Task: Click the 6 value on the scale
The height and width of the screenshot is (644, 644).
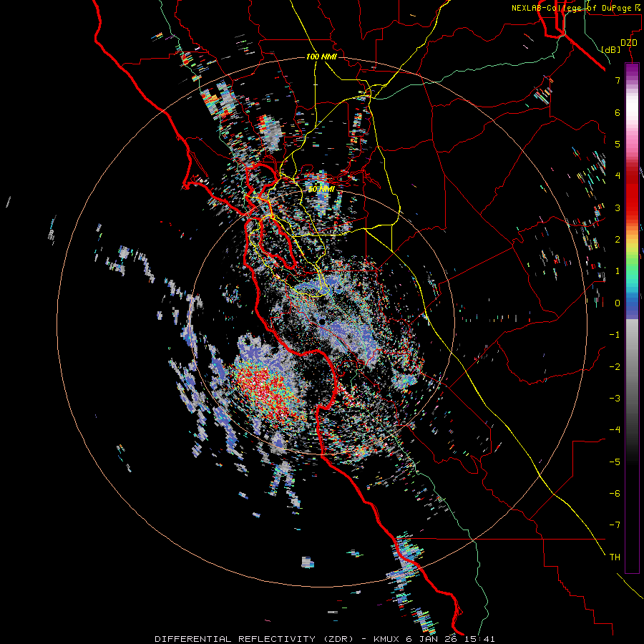Action: click(618, 112)
